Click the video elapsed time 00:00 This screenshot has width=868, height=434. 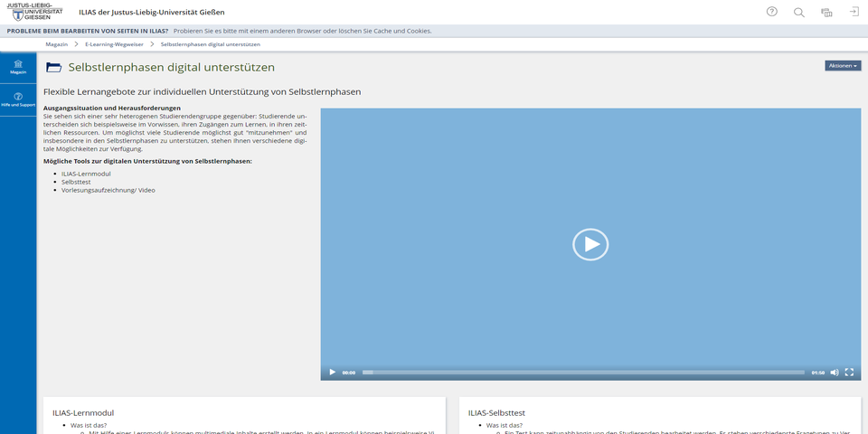click(x=349, y=373)
